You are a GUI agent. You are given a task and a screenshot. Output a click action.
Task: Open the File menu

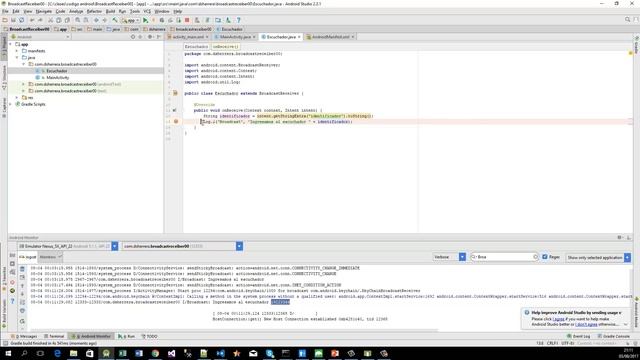(x=5, y=11)
